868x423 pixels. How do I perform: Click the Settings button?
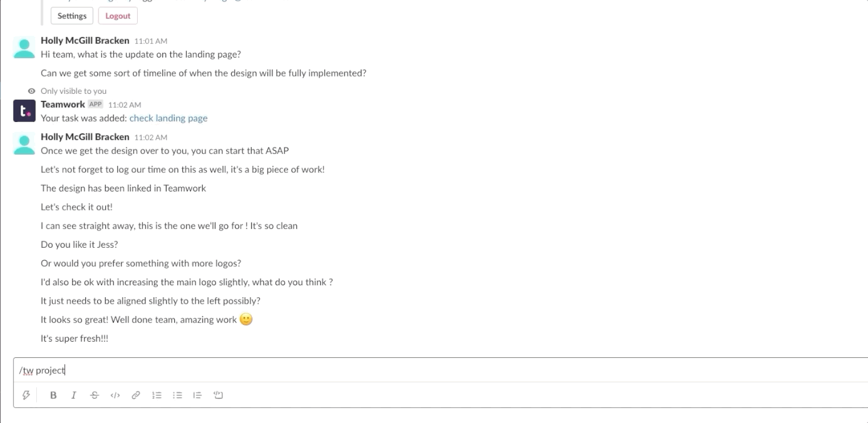(x=72, y=16)
